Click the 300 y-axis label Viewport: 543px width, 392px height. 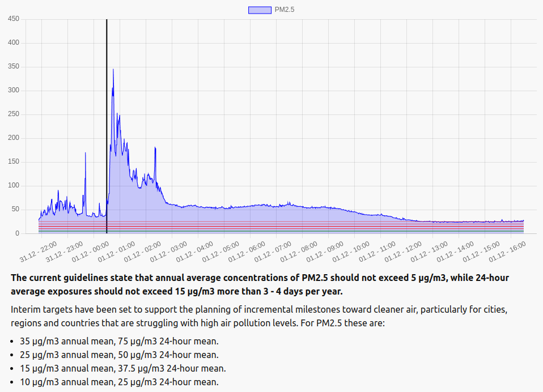14,90
